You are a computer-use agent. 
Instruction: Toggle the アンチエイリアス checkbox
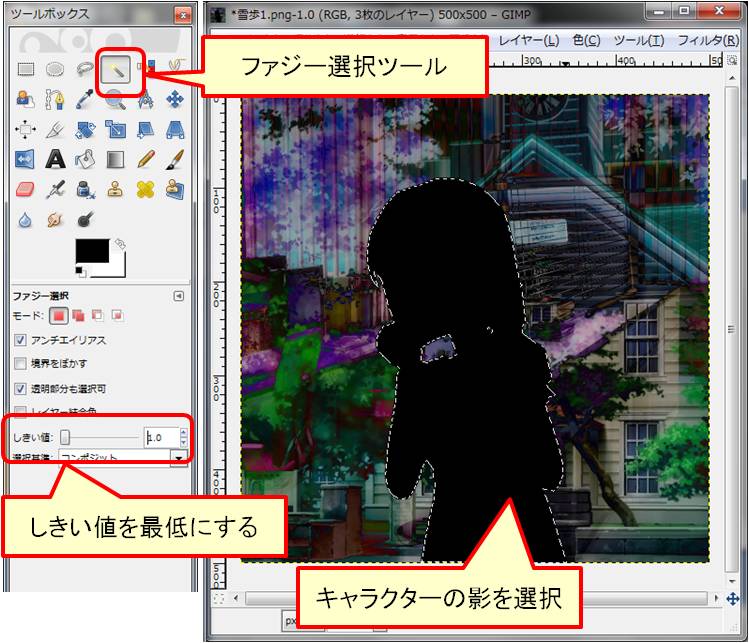point(20,340)
